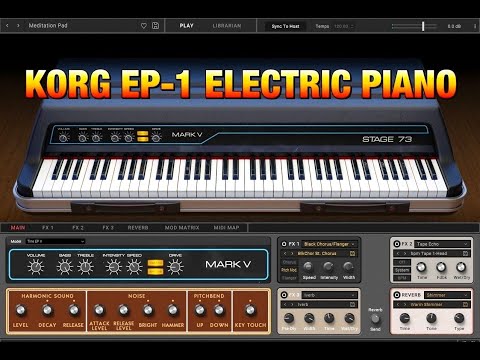Click the Noise HAMMER knob
Viewport: 480px width, 360px height.
coord(173,310)
